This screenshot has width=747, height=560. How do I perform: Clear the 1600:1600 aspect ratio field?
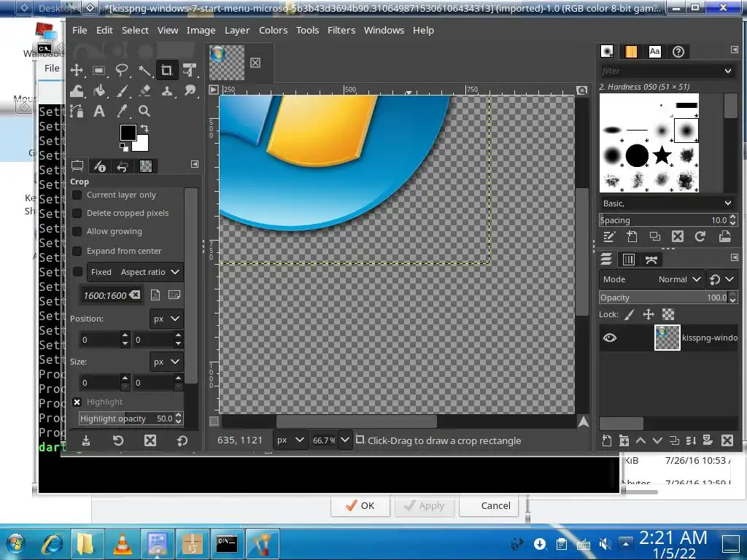tap(135, 295)
